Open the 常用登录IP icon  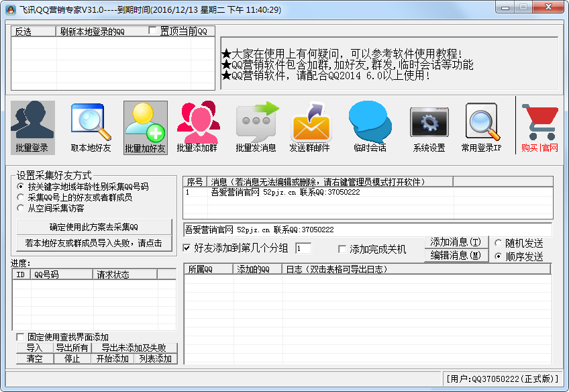tap(481, 127)
